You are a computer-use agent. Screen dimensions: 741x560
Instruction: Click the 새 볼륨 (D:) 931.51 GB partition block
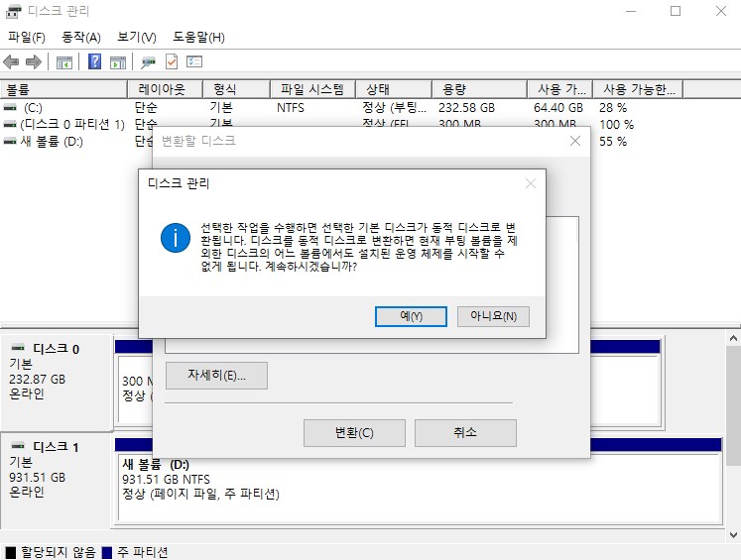click(420, 488)
